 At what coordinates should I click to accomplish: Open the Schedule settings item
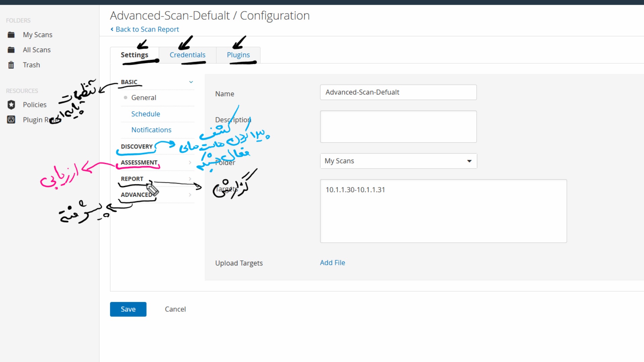pyautogui.click(x=146, y=114)
